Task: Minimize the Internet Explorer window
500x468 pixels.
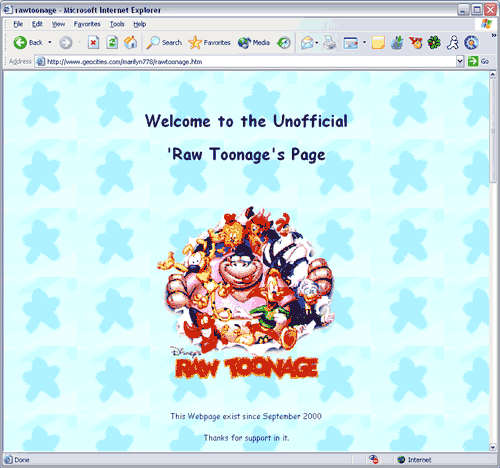Action: coord(463,10)
